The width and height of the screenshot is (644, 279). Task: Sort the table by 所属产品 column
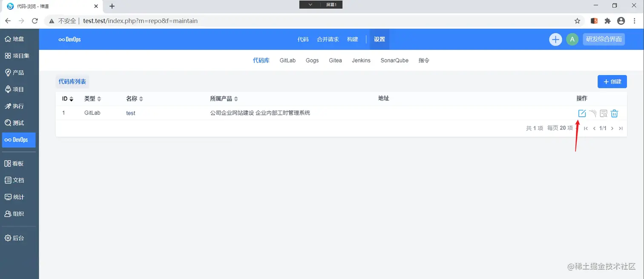(224, 99)
